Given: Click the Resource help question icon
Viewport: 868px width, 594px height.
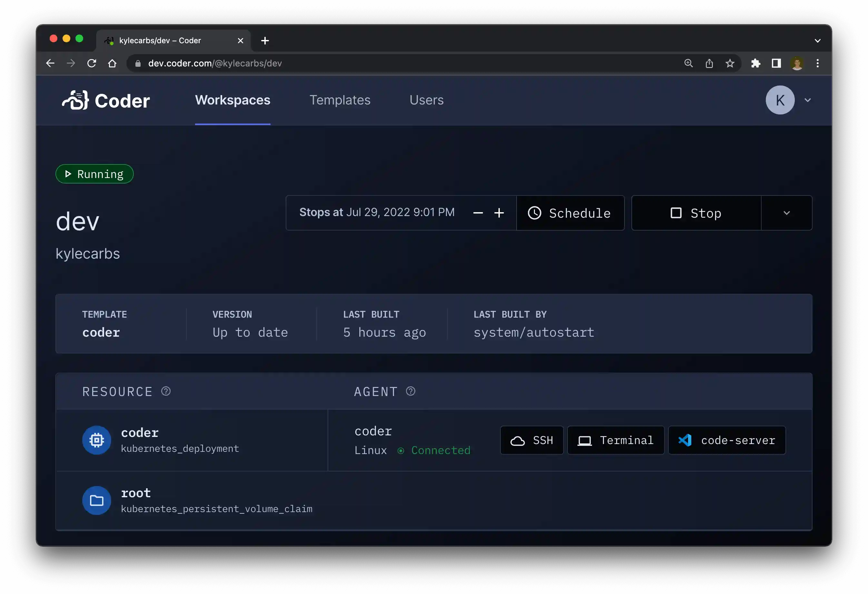Looking at the screenshot, I should [x=166, y=391].
